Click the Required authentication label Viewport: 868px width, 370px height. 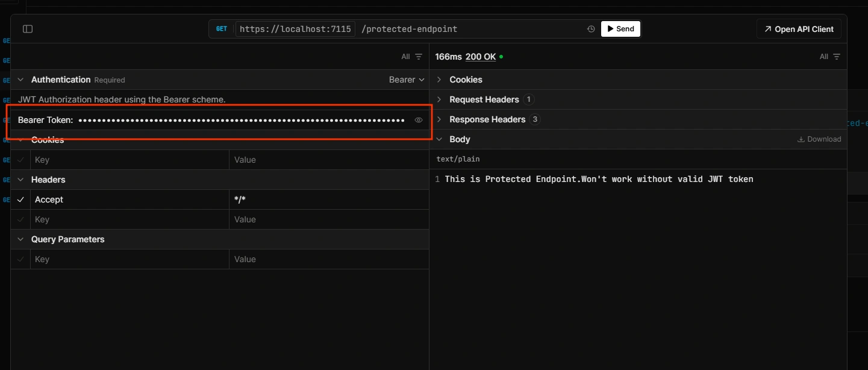point(110,80)
